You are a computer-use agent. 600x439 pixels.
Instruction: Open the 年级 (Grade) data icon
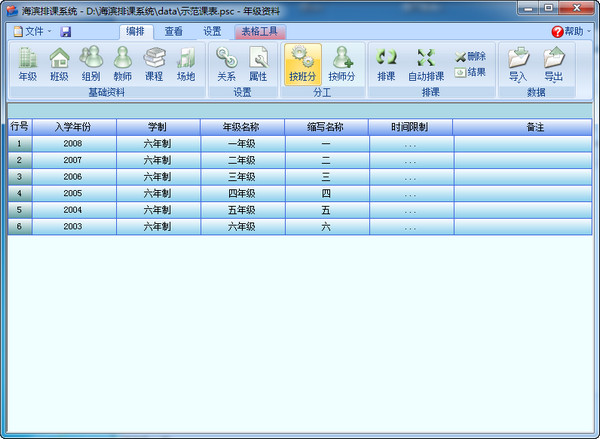(27, 63)
